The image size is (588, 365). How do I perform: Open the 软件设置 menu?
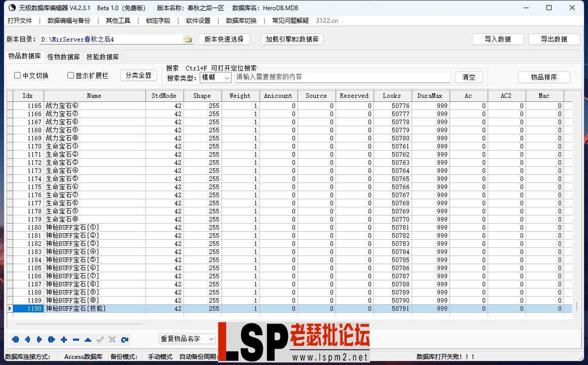click(198, 21)
